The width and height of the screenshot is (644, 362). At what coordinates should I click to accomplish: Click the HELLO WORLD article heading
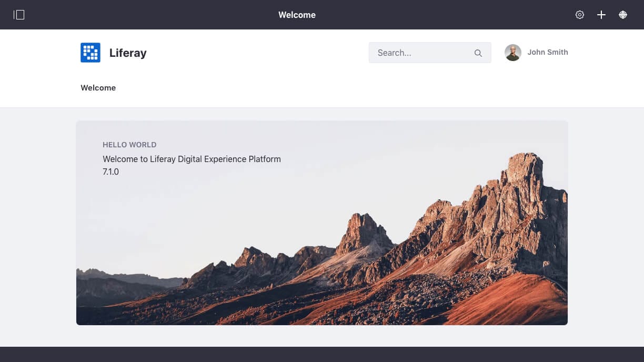129,145
